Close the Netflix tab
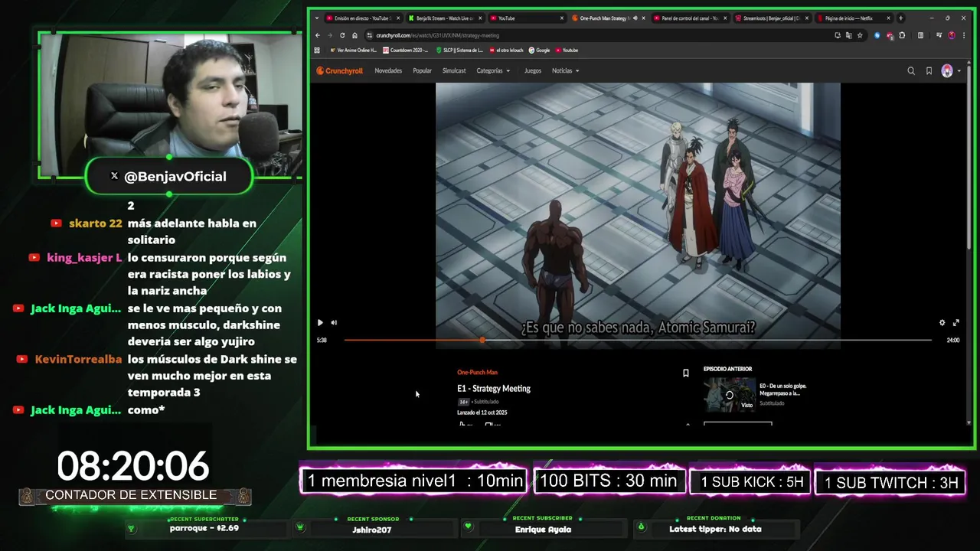 tap(888, 18)
